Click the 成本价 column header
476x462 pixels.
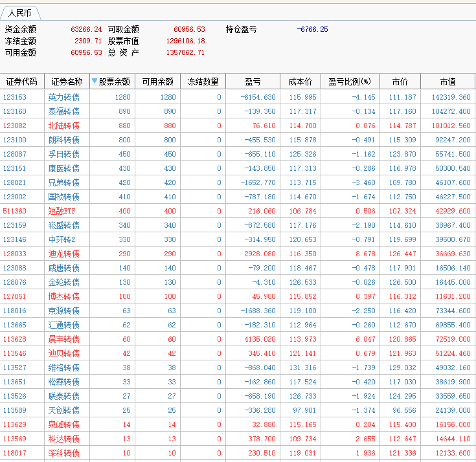300,82
